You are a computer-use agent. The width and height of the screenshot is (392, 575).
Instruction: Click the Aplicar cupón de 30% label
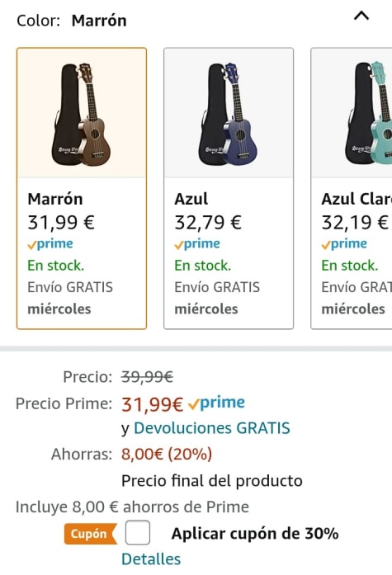point(255,534)
